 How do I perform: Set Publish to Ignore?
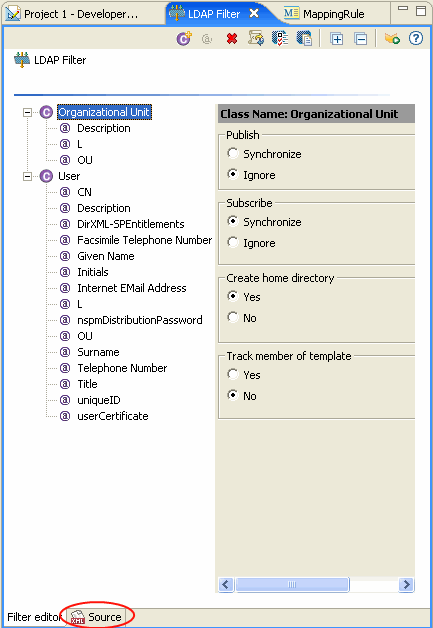coord(233,175)
